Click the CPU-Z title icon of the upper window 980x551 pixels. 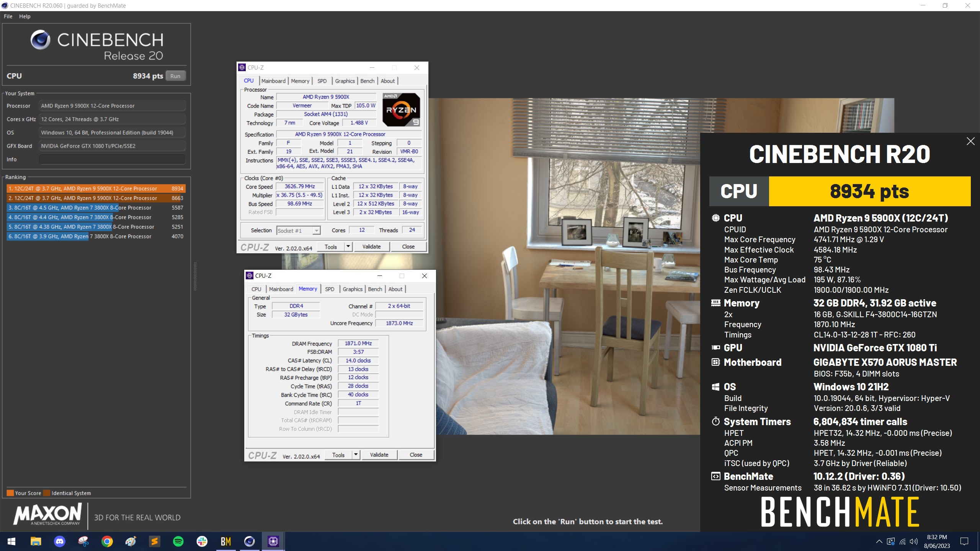point(242,67)
